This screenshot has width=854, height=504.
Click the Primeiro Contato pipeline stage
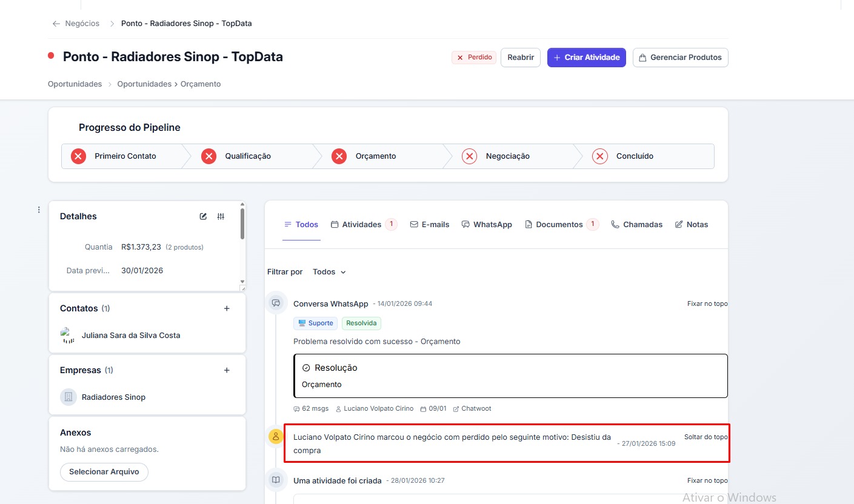click(125, 156)
